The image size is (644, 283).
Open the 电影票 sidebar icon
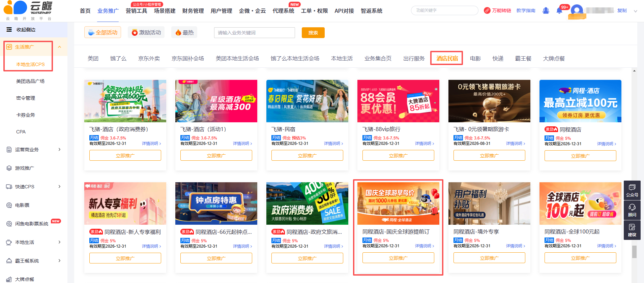pyautogui.click(x=9, y=205)
